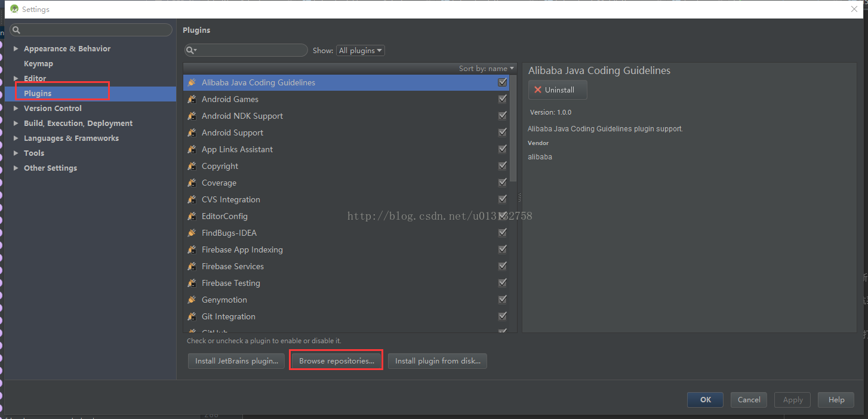The width and height of the screenshot is (868, 419).
Task: Click the Android Support plugin icon
Action: [x=192, y=133]
